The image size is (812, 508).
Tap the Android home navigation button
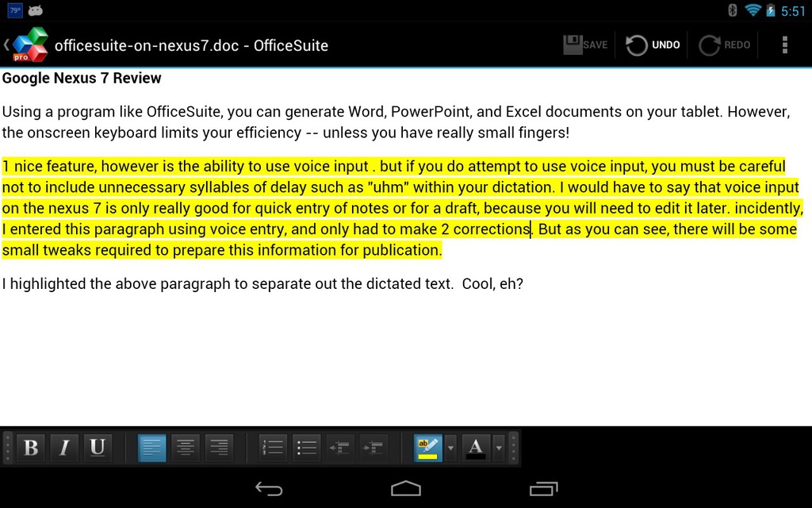[406, 489]
